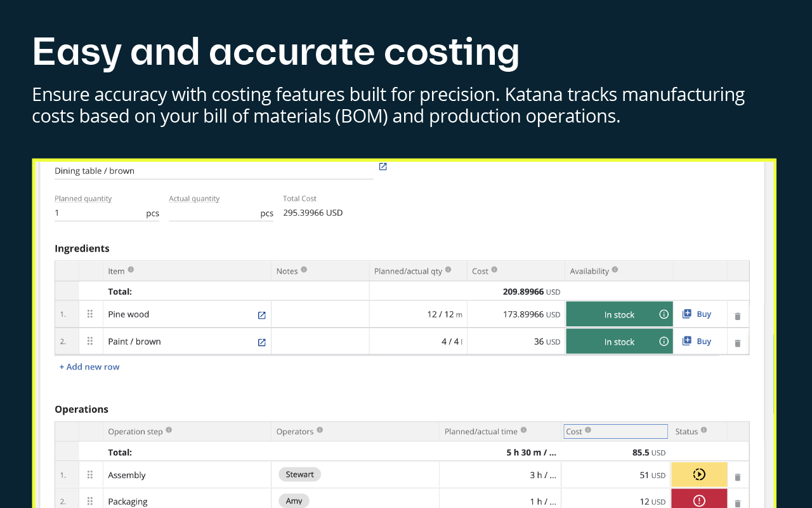This screenshot has width=812, height=508.
Task: Select the Stewart operator chip
Action: click(x=299, y=474)
